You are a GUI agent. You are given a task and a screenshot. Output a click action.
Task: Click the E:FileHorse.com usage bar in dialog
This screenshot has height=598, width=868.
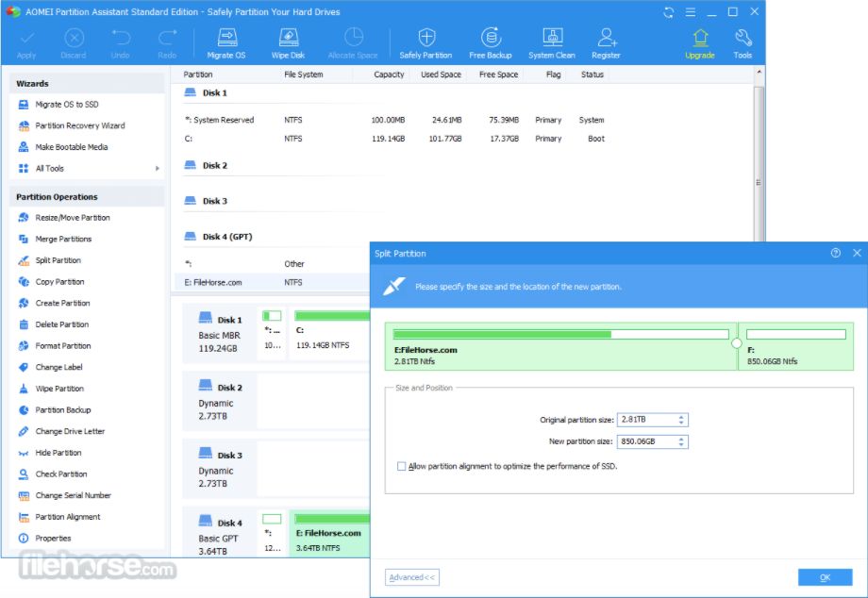(x=560, y=334)
